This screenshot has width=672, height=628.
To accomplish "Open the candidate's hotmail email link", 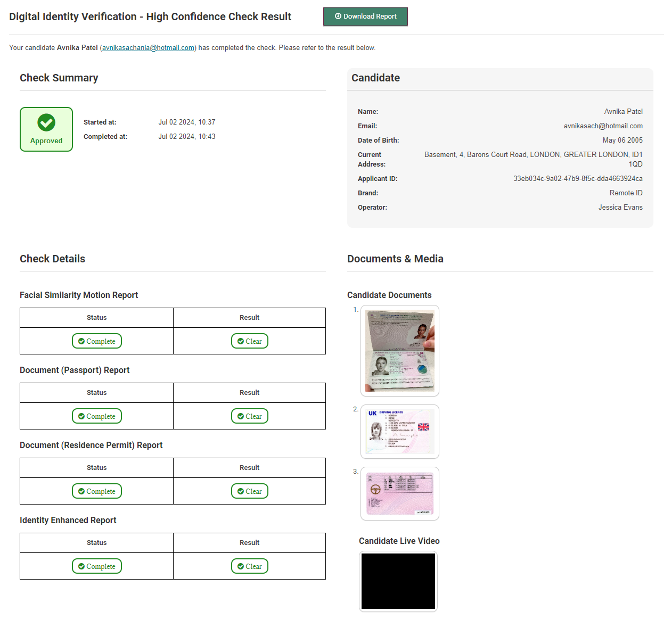I will click(148, 48).
